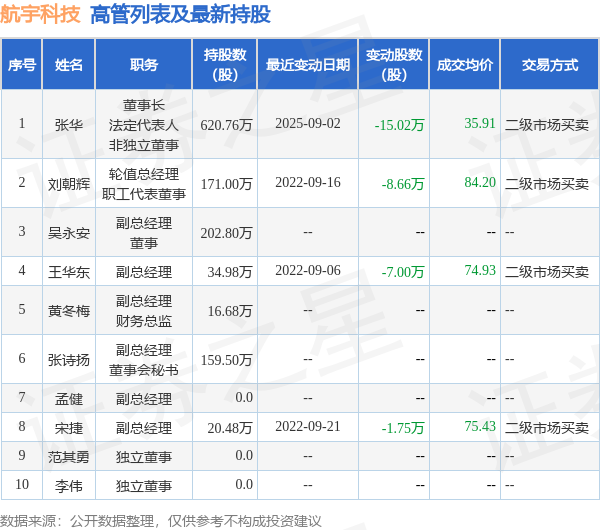Click the date 2022-09-21
Viewport: 600px width, 530px height.
pos(308,426)
